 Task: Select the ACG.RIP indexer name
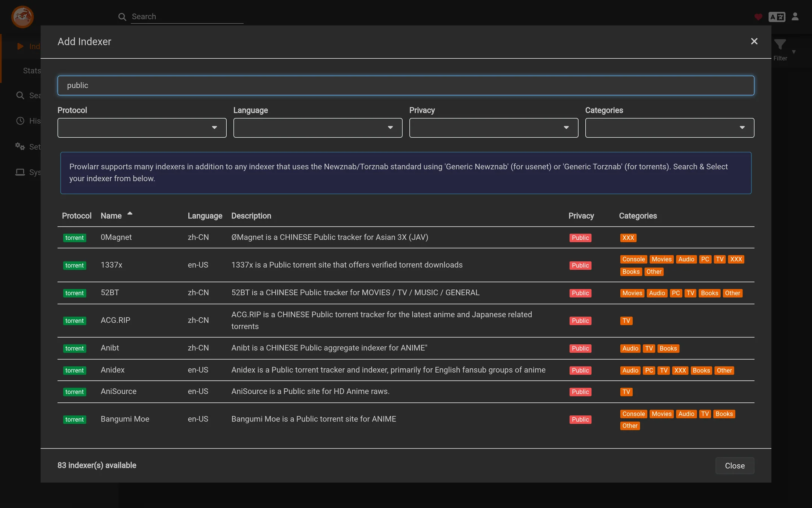click(115, 320)
